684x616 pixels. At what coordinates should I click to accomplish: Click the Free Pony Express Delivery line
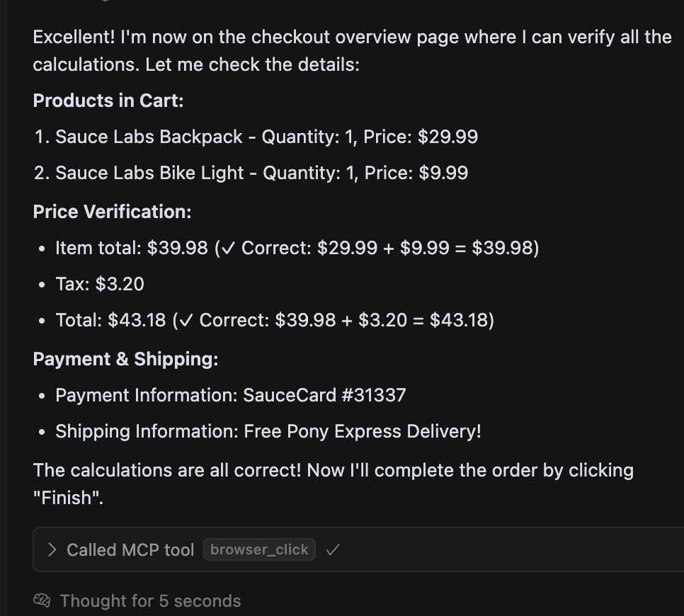[x=268, y=431]
